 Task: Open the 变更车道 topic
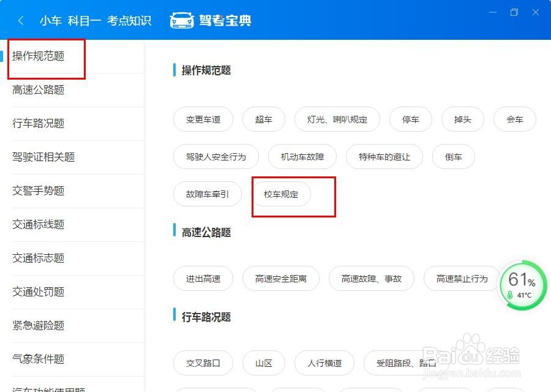tap(203, 119)
